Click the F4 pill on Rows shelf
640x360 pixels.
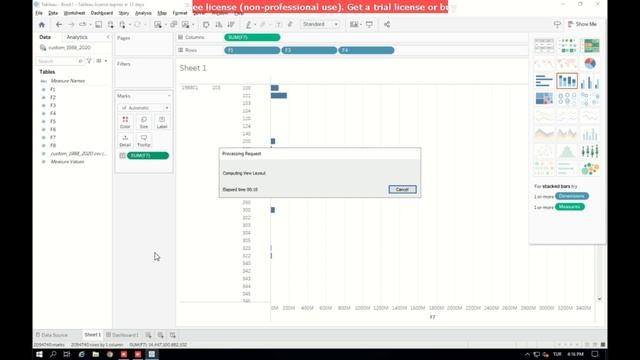(367, 50)
